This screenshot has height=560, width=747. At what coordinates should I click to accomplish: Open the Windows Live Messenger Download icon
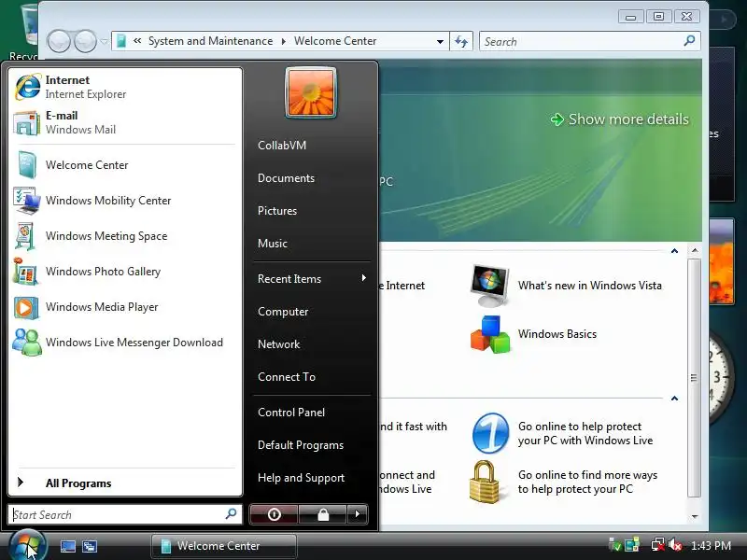tap(27, 343)
